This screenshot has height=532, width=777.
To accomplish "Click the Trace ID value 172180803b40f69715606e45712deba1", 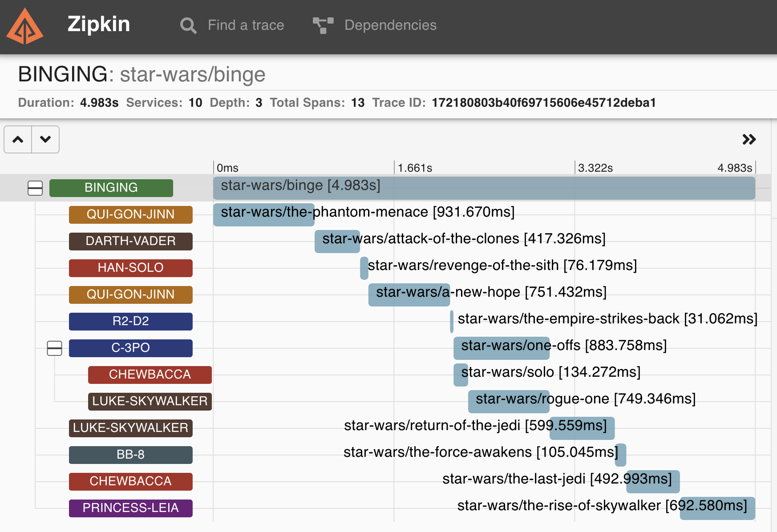I will [544, 103].
